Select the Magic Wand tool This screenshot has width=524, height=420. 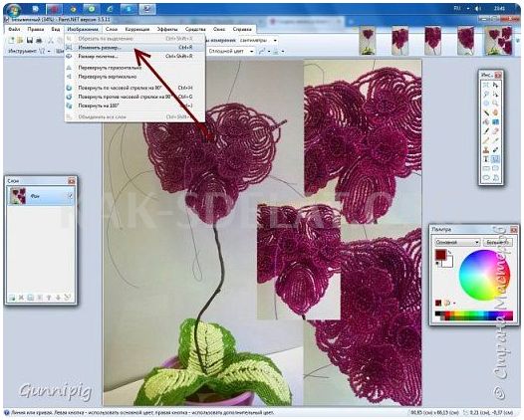tap(486, 112)
